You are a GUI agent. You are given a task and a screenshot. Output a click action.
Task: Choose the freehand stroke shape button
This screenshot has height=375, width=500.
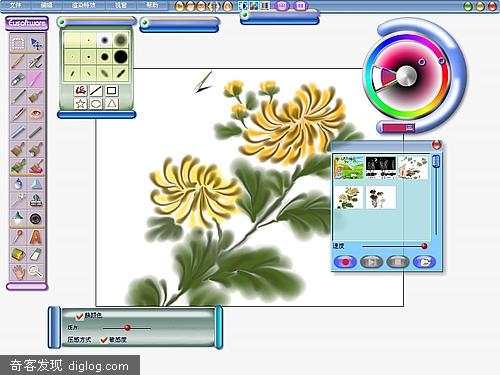point(80,90)
